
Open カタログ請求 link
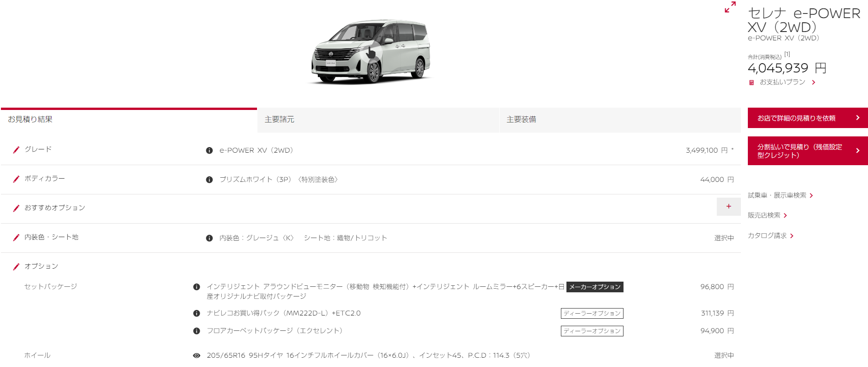click(x=770, y=236)
